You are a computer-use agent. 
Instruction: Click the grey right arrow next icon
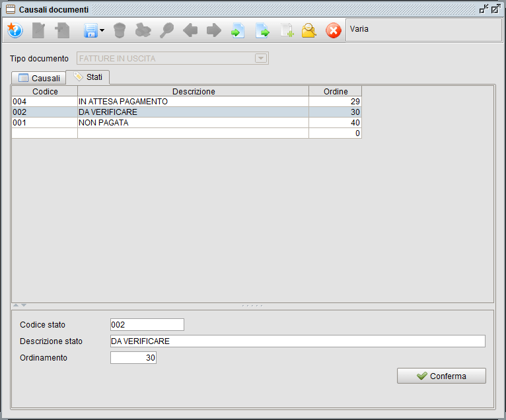click(213, 30)
